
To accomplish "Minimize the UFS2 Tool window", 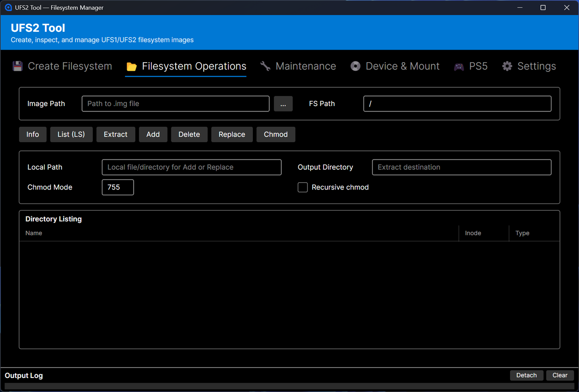I will pos(520,8).
